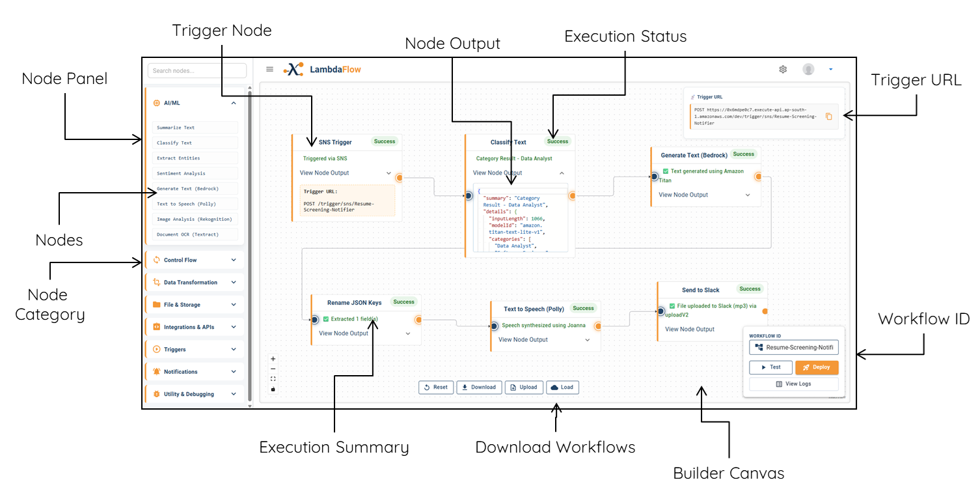Screen dimensions: 980x493
Task: Click Success badge on SNS Trigger node
Action: point(385,141)
